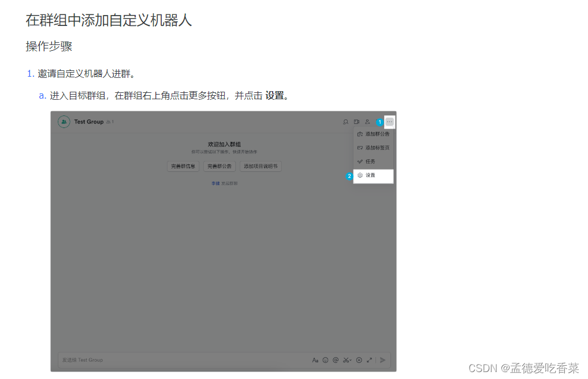Select the screenshot scissors tool
This screenshot has width=588, height=379.
click(345, 359)
